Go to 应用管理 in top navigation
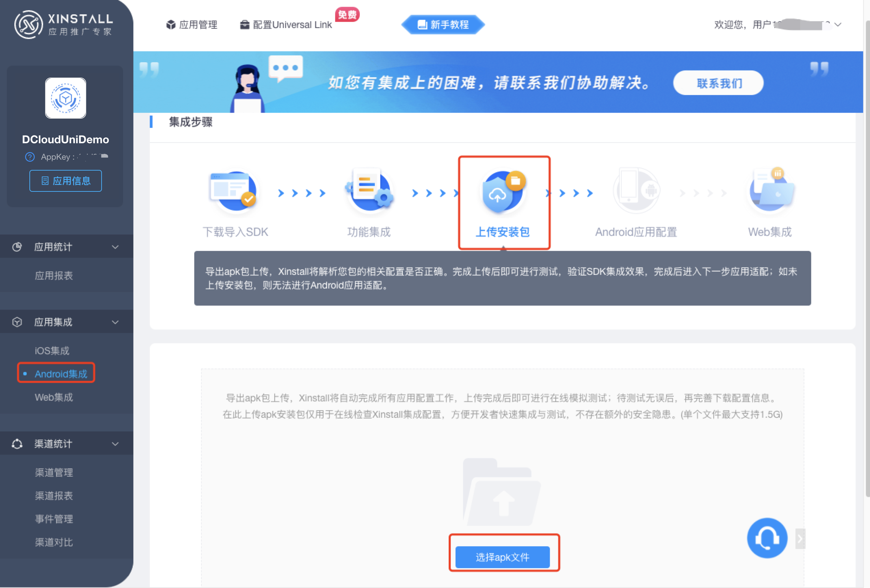This screenshot has height=588, width=870. coord(198,25)
